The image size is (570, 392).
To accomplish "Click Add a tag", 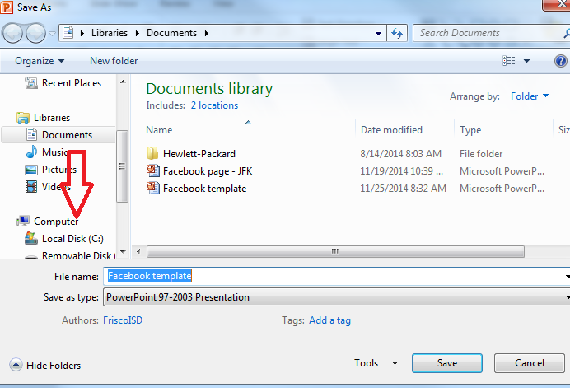I will click(x=329, y=320).
